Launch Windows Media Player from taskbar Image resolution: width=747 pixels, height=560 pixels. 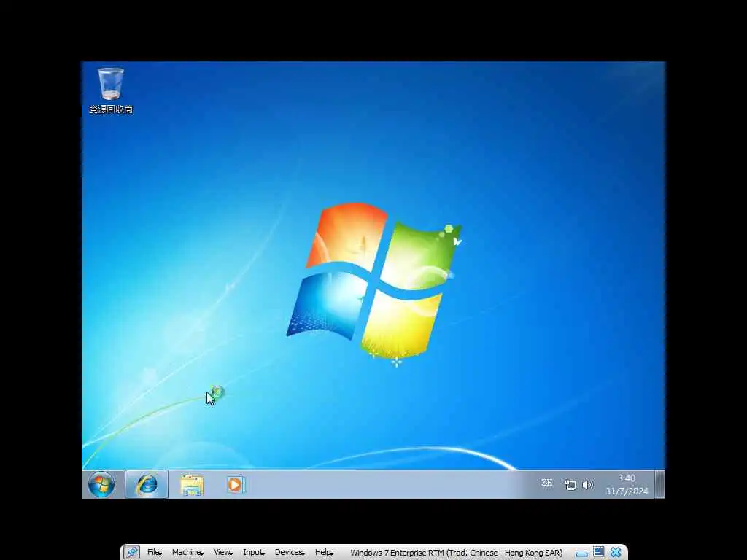236,485
